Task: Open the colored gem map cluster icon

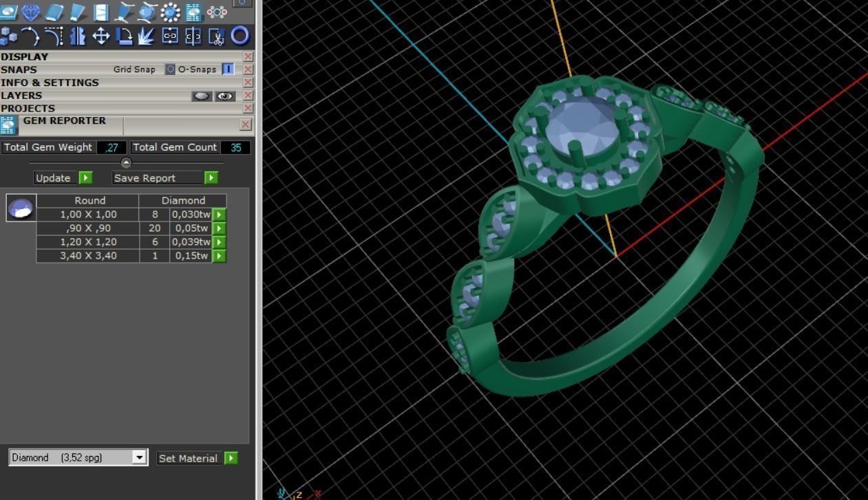Action: tap(217, 12)
